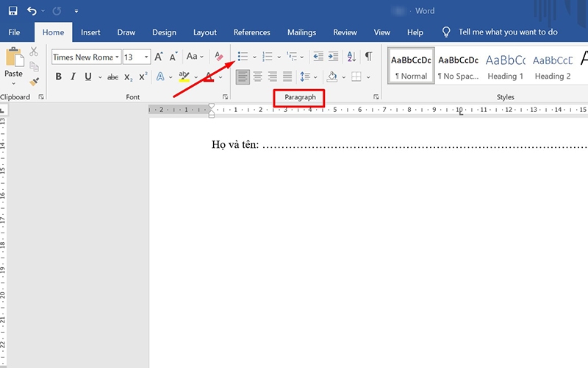Select Align Right paragraph alignment
Image resolution: width=588 pixels, height=368 pixels.
coord(272,77)
